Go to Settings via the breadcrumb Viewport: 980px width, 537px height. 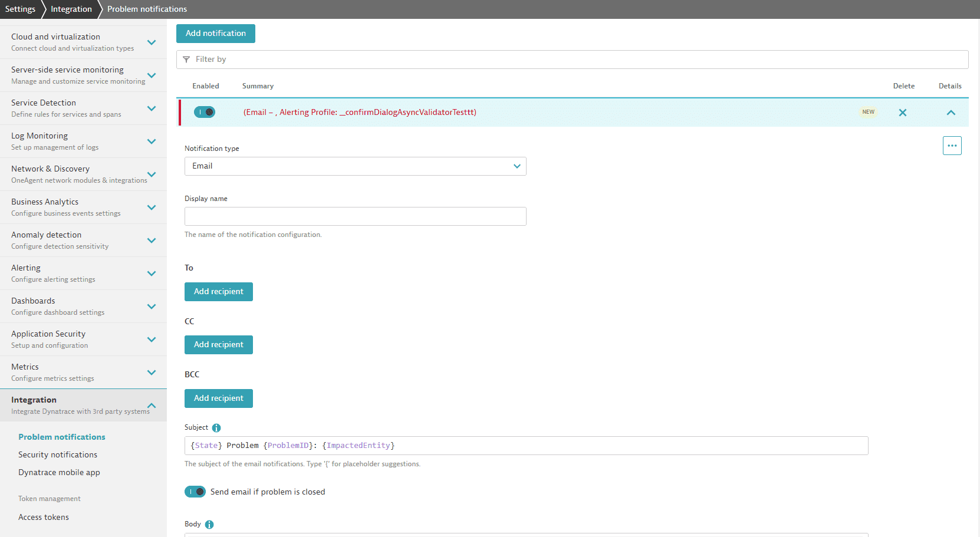click(x=20, y=9)
